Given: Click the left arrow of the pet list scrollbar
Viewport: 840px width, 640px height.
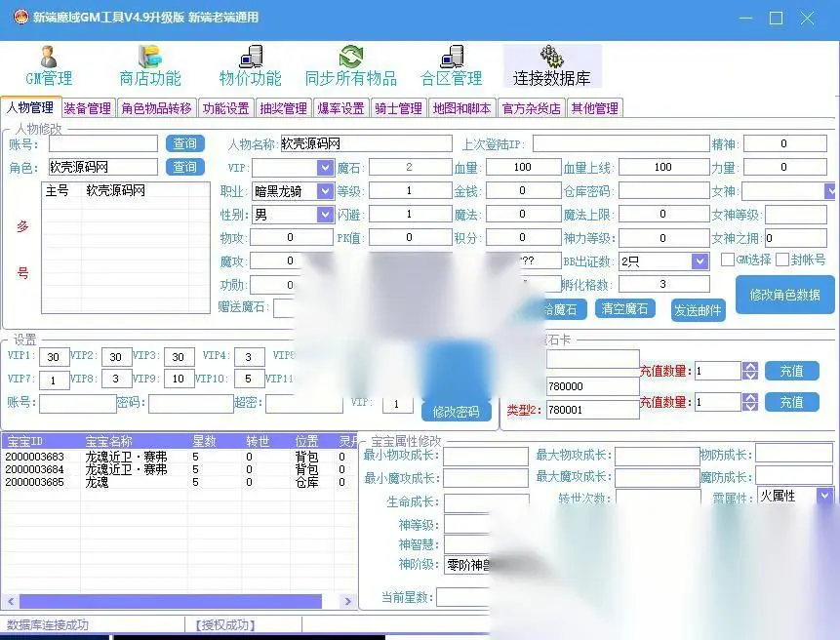Looking at the screenshot, I should [x=11, y=601].
